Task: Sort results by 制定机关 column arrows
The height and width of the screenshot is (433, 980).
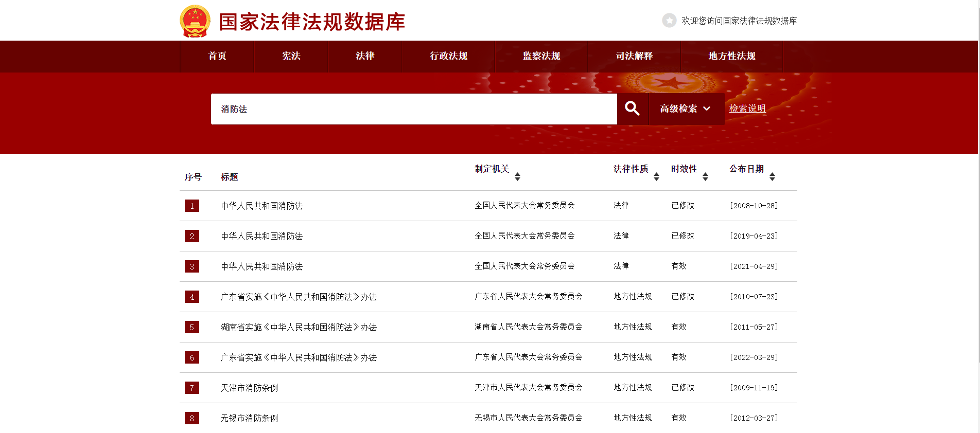Action: (517, 176)
